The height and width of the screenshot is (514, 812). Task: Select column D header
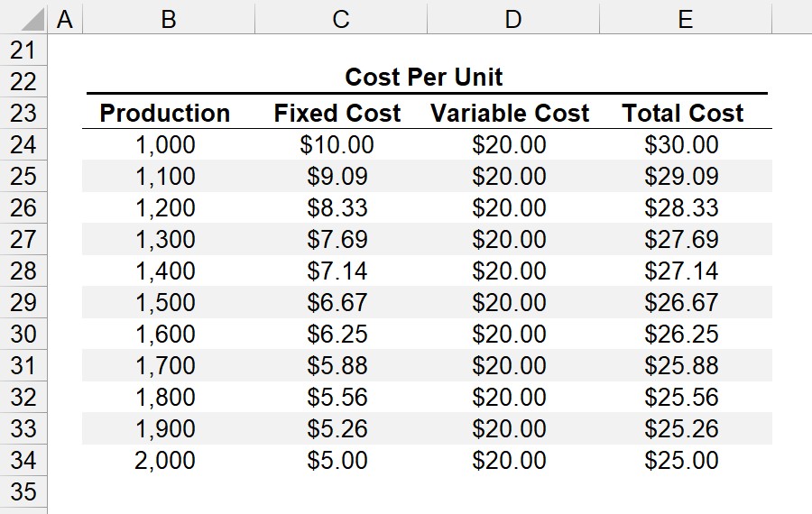point(513,19)
